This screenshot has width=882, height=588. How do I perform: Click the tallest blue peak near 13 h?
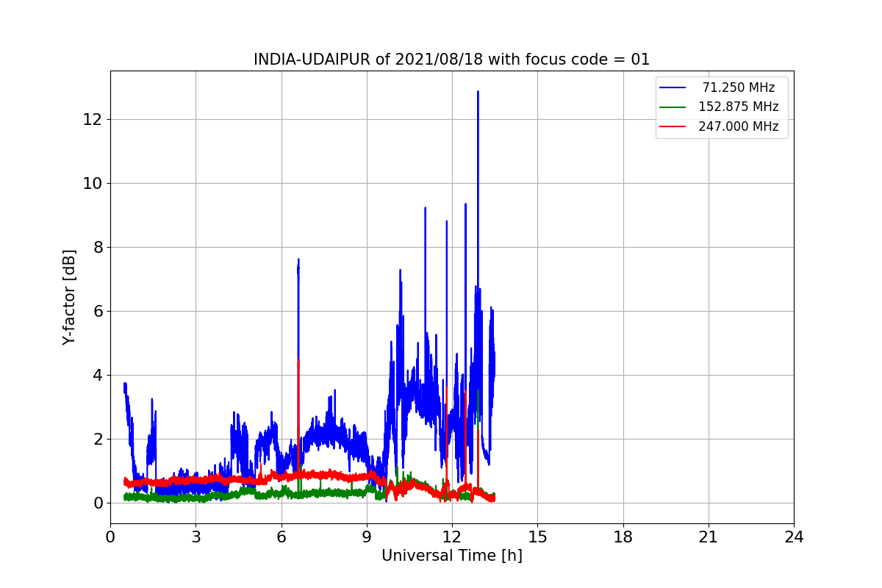coord(478,93)
